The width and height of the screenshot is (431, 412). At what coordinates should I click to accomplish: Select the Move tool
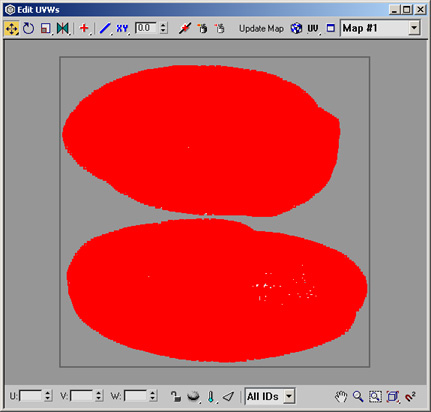coord(11,29)
